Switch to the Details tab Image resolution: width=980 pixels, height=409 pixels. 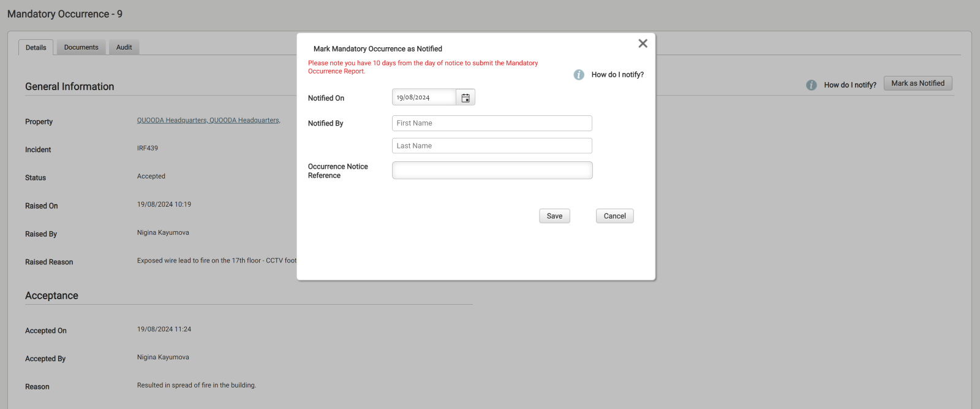(x=36, y=47)
